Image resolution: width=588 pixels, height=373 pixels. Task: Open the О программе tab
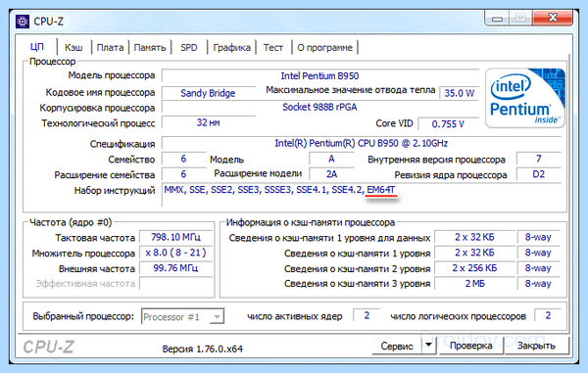(324, 48)
